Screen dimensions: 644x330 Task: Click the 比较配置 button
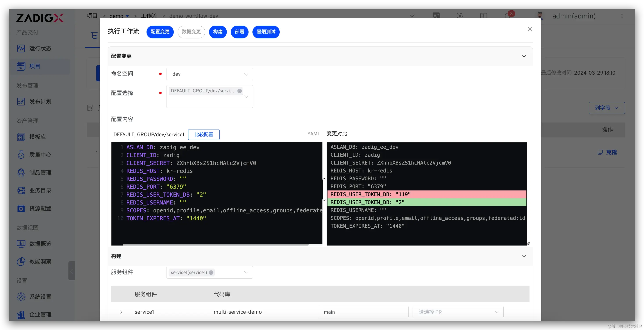[204, 135]
